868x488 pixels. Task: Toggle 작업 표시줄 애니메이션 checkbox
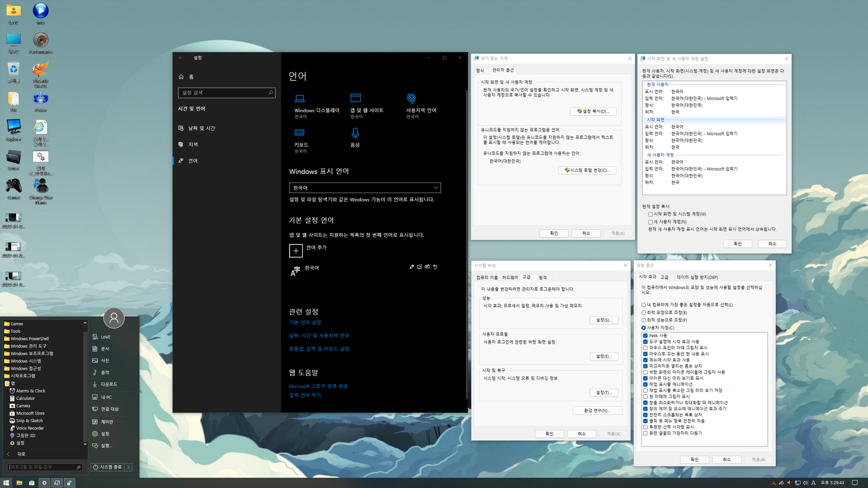click(645, 384)
